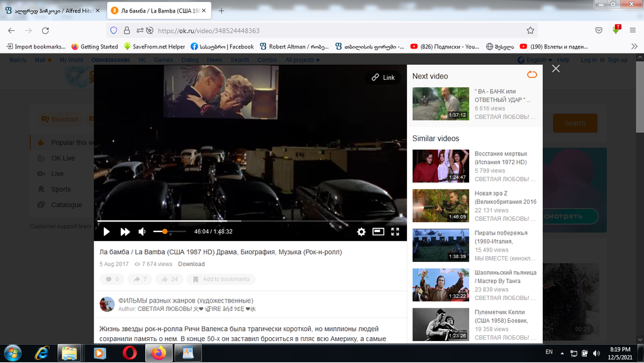Open the English language dropdown
644x363 pixels.
(x=535, y=60)
